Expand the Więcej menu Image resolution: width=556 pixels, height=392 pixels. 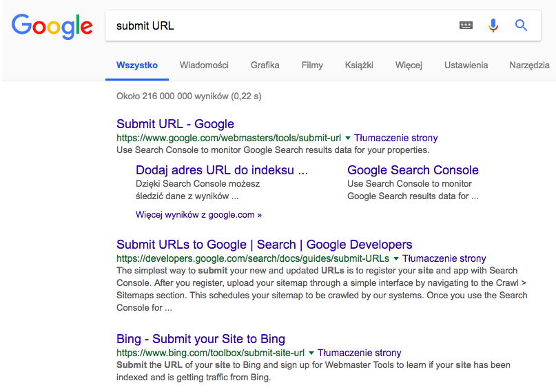point(409,65)
